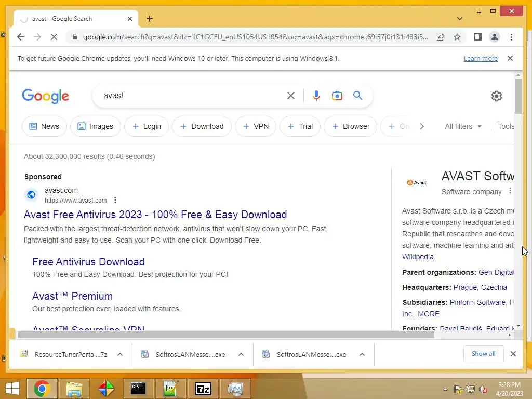532x399 pixels.
Task: Expand options for second SoftrosLANMesse download
Action: coord(362,354)
